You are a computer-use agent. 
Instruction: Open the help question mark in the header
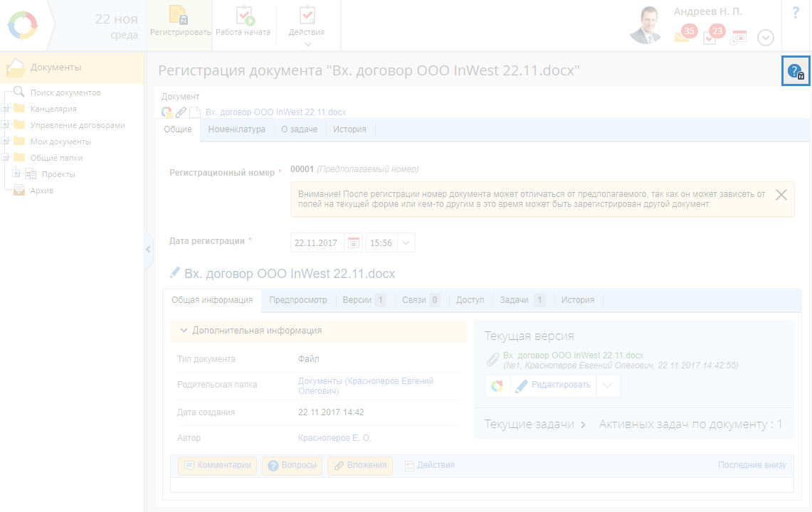(796, 13)
